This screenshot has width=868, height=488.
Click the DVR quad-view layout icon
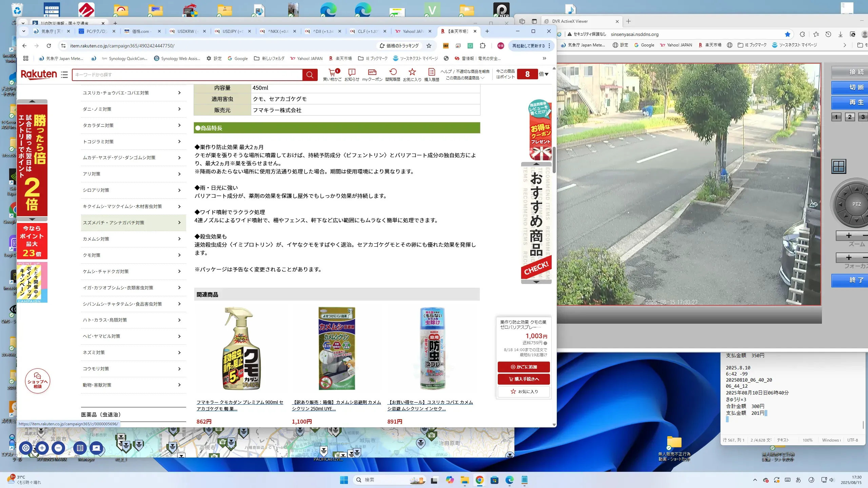coord(839,166)
